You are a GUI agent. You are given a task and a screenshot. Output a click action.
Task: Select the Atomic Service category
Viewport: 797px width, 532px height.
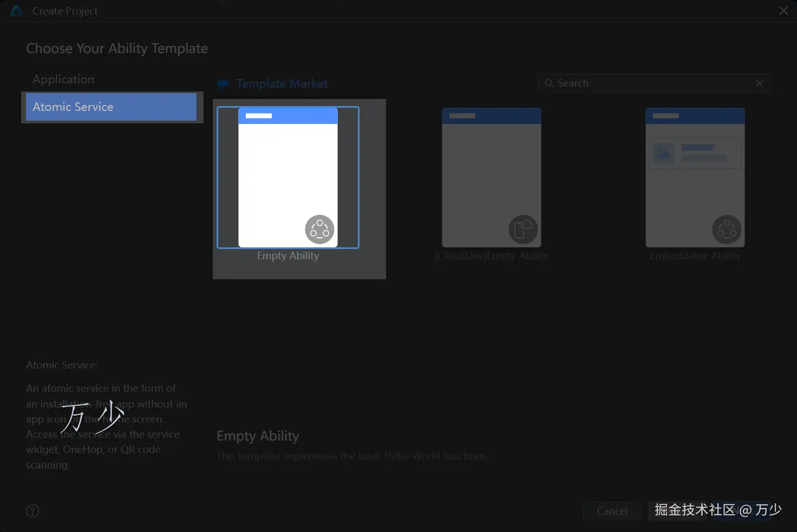point(111,107)
